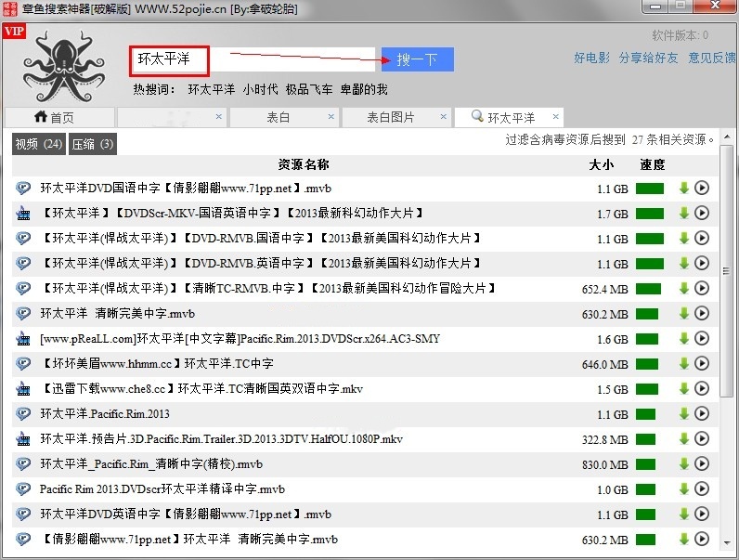Download DVD-RMVB.国语中字 file

tap(684, 238)
